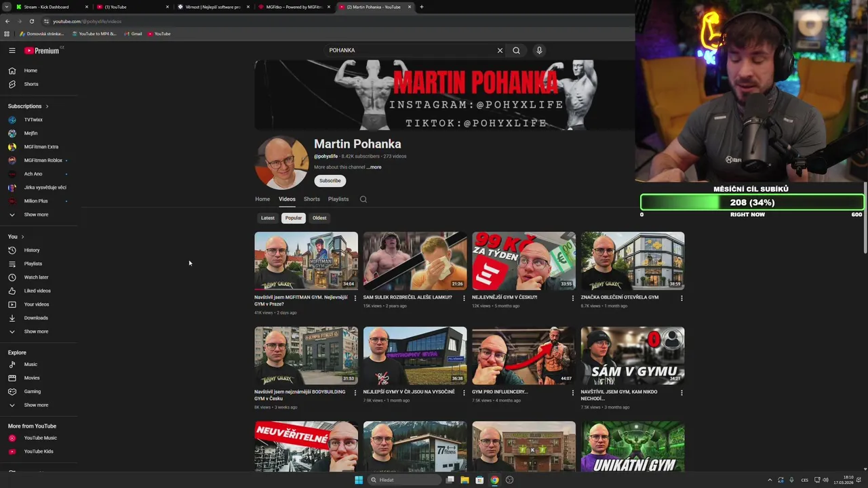Screen dimensions: 868x488
Task: Sort videos by Latest
Action: click(268, 218)
